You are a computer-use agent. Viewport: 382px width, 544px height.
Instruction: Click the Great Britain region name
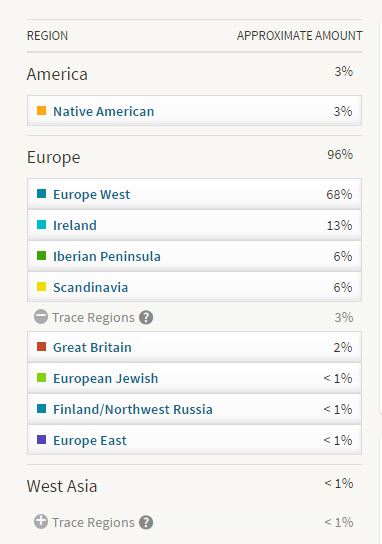click(x=92, y=347)
